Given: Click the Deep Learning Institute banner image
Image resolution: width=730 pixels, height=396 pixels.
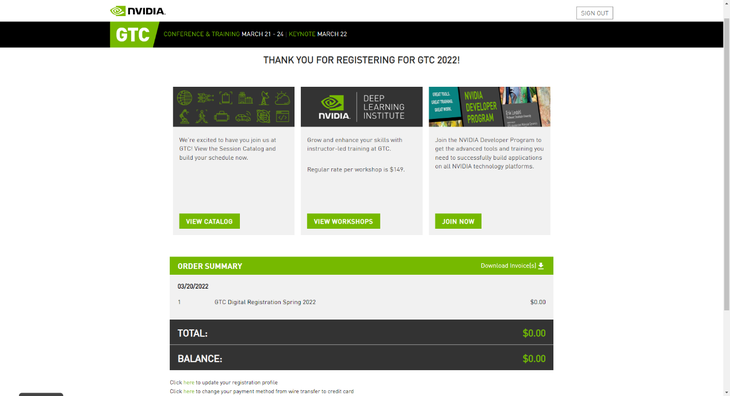Looking at the screenshot, I should tap(362, 107).
